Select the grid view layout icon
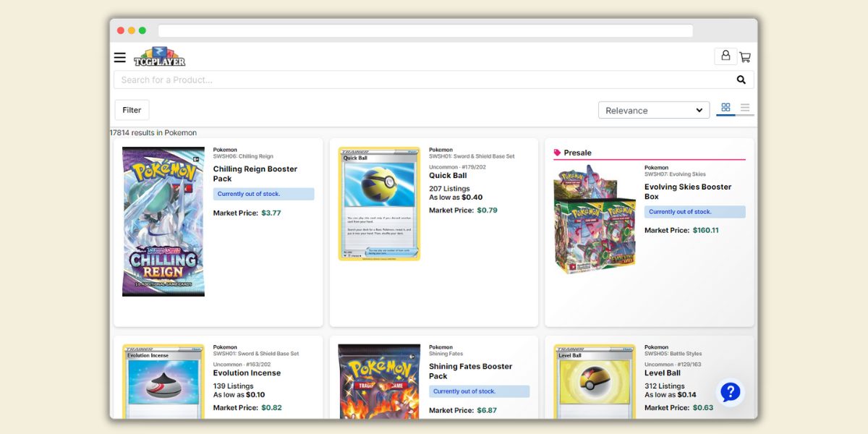The image size is (868, 434). tap(726, 106)
